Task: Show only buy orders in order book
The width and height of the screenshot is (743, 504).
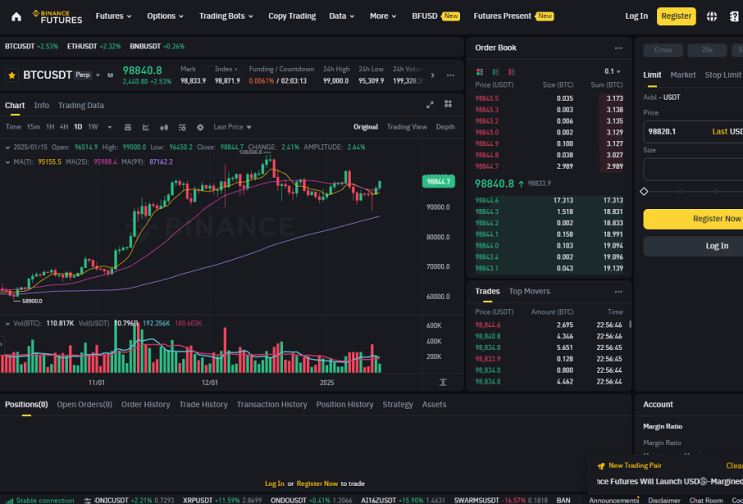Action: 496,72
